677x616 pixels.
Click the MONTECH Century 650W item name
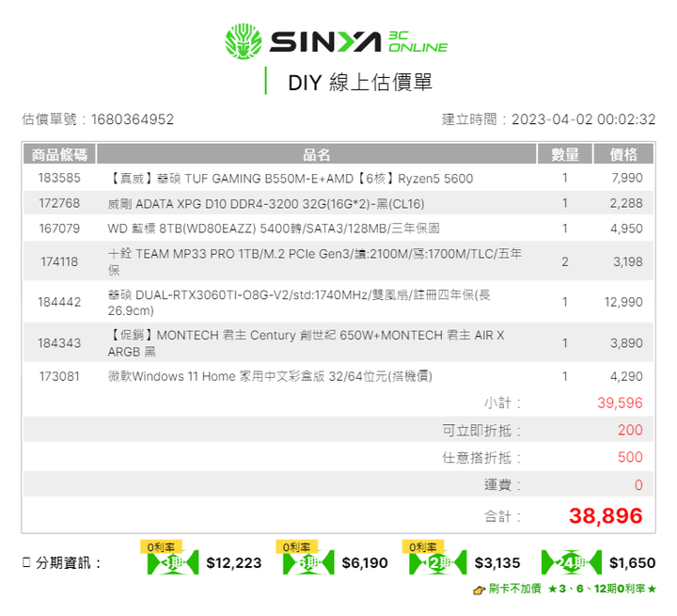pyautogui.click(x=306, y=343)
